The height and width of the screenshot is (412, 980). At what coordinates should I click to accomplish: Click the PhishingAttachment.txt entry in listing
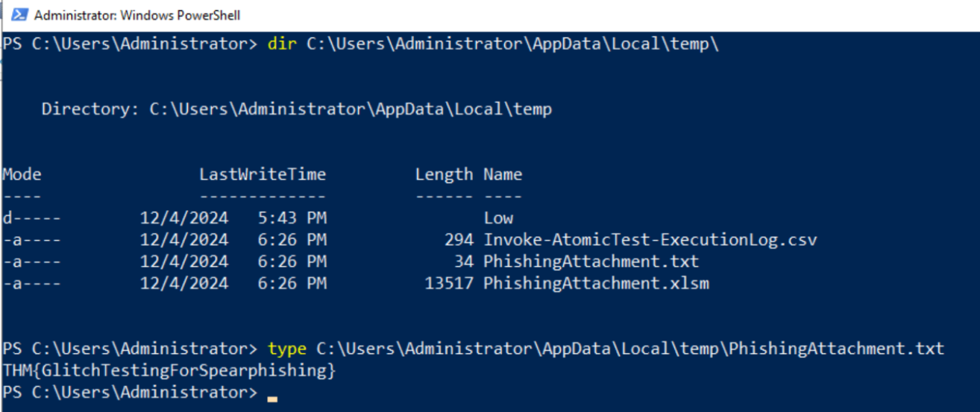pos(591,262)
